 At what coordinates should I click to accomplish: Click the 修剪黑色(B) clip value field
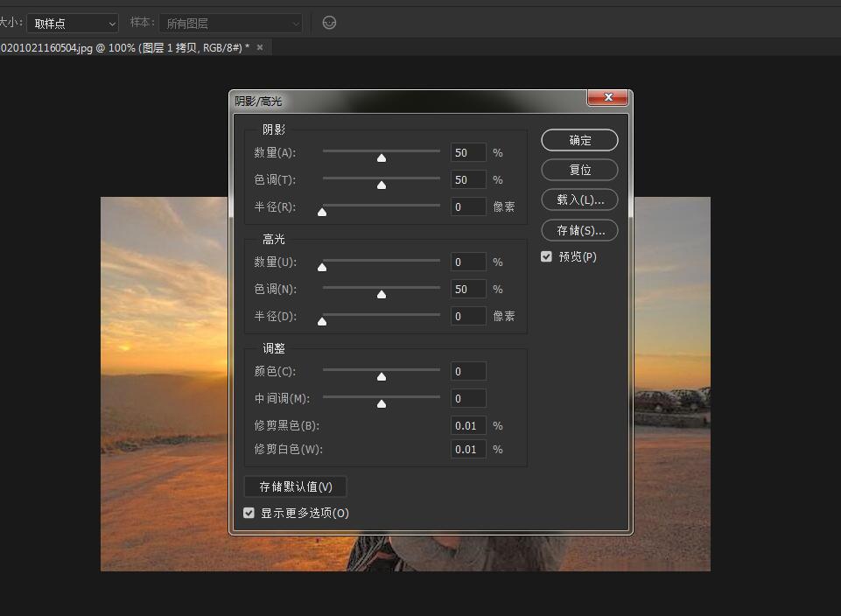click(x=467, y=425)
